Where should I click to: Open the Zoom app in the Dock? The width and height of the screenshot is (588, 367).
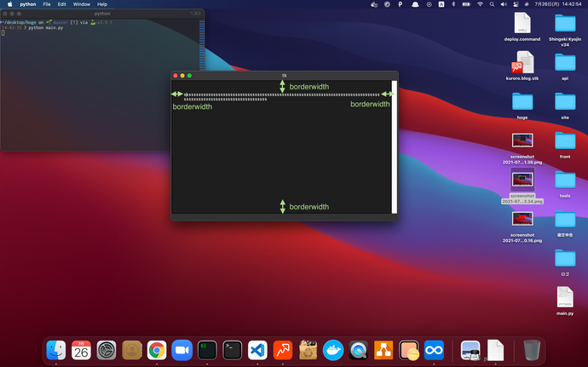tap(182, 350)
